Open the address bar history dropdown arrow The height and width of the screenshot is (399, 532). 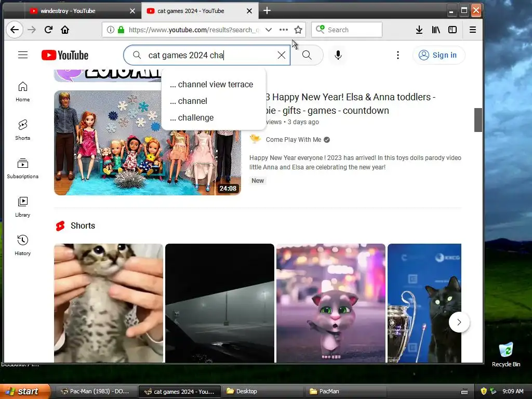click(x=269, y=30)
